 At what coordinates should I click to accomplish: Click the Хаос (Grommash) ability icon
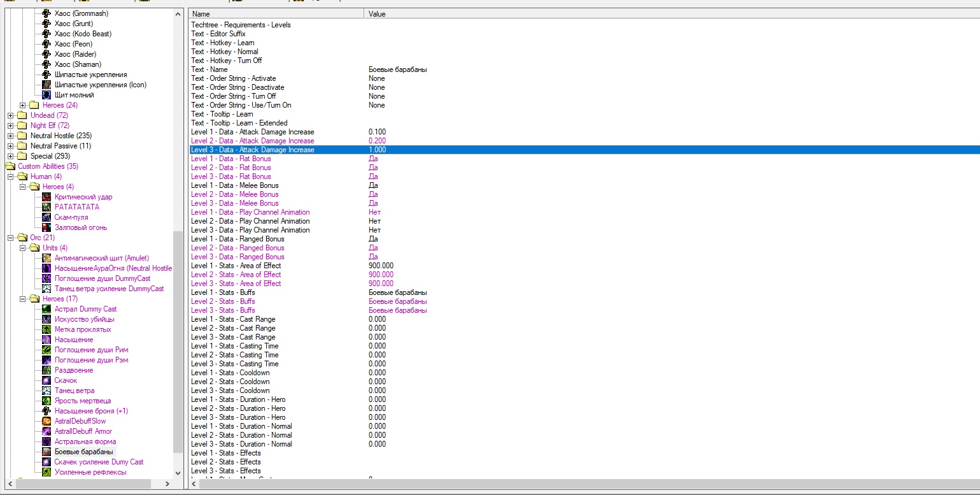pos(46,13)
